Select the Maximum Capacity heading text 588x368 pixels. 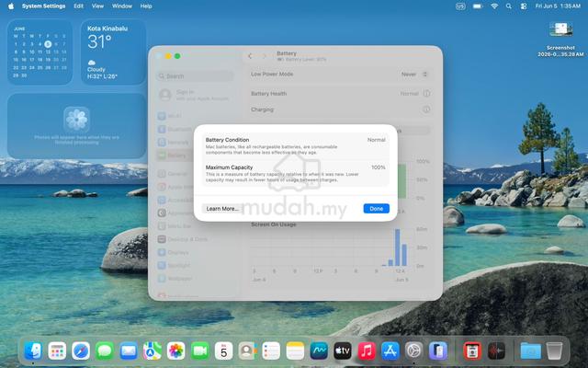229,167
